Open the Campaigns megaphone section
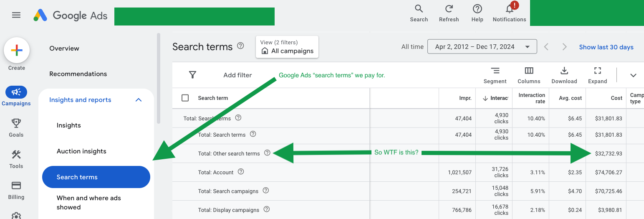 click(16, 96)
